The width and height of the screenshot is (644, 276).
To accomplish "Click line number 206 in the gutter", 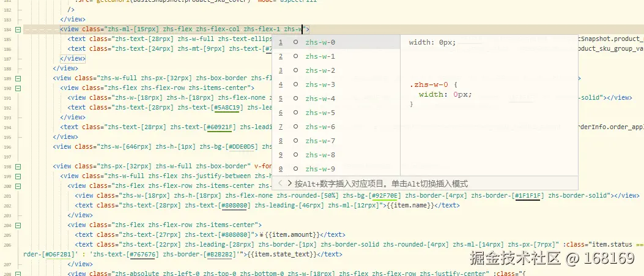I will point(7,245).
